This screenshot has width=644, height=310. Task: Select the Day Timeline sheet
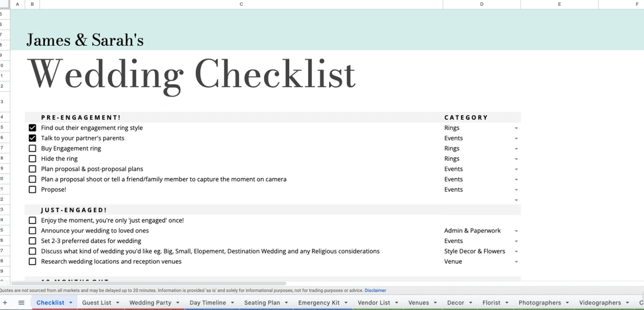208,302
